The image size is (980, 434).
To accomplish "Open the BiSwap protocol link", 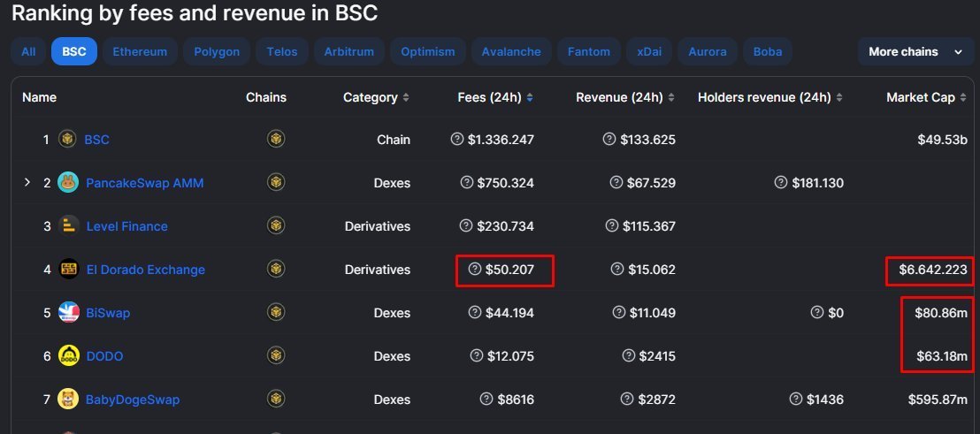I will [108, 313].
